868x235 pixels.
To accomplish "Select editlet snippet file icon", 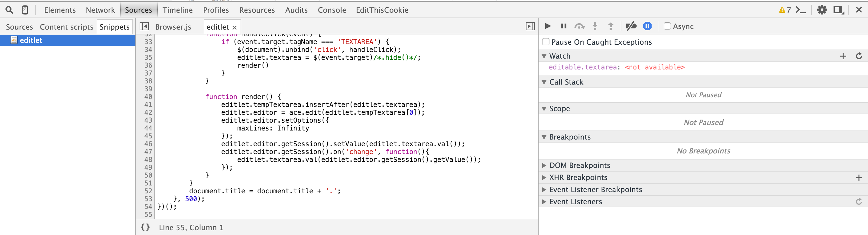I will (14, 40).
